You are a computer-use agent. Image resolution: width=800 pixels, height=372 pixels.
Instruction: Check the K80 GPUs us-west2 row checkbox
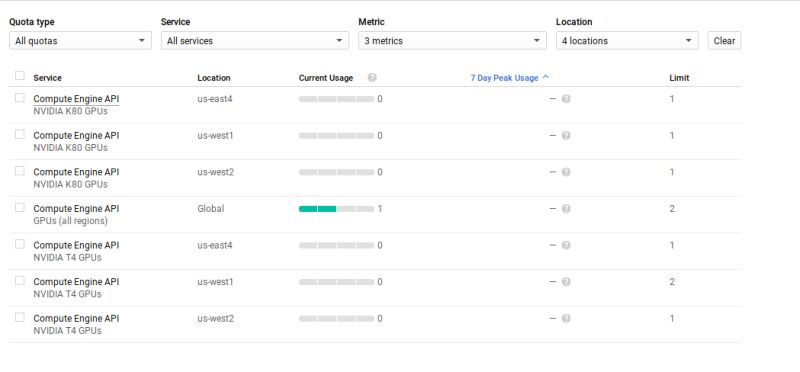click(x=19, y=171)
